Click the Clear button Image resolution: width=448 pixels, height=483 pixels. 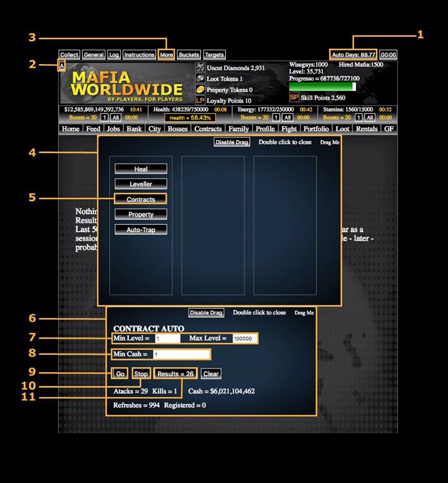(x=211, y=373)
